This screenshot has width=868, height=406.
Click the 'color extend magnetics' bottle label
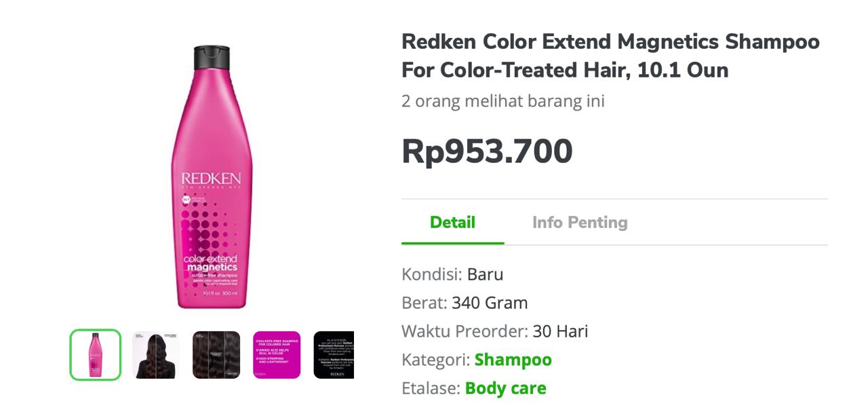[211, 263]
